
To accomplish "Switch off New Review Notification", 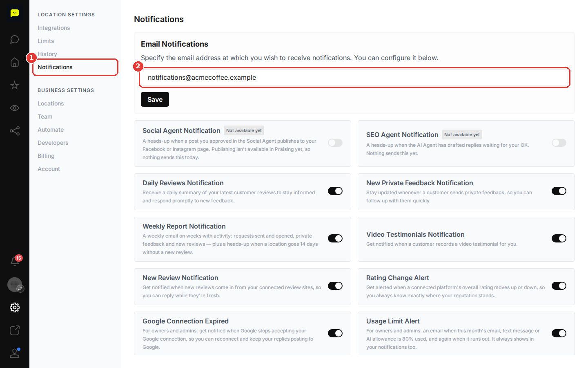I will click(x=335, y=286).
